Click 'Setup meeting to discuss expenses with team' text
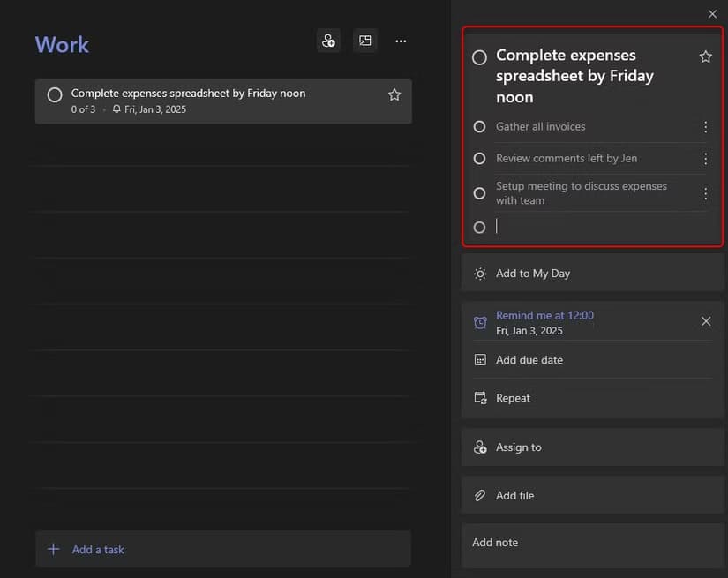 582,193
